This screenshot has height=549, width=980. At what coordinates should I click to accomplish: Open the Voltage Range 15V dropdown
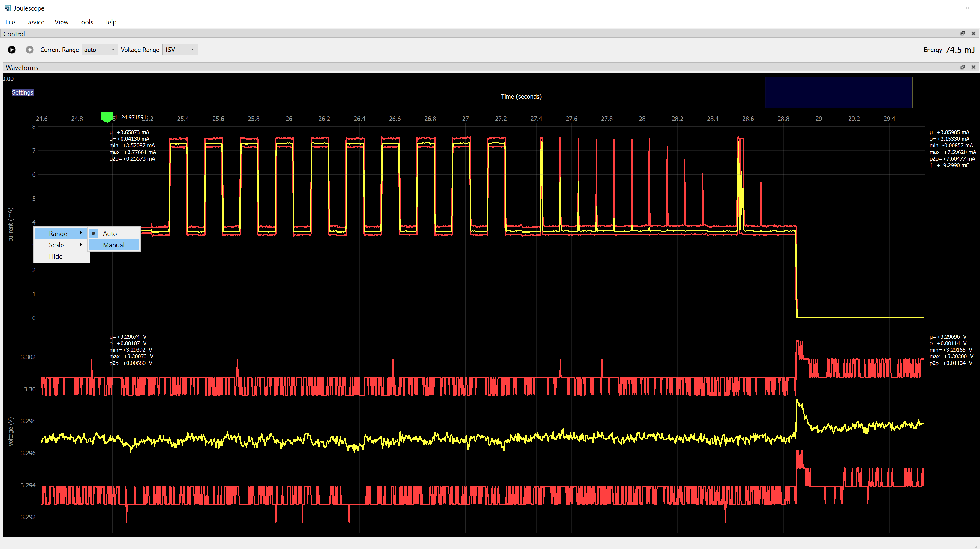pos(180,50)
